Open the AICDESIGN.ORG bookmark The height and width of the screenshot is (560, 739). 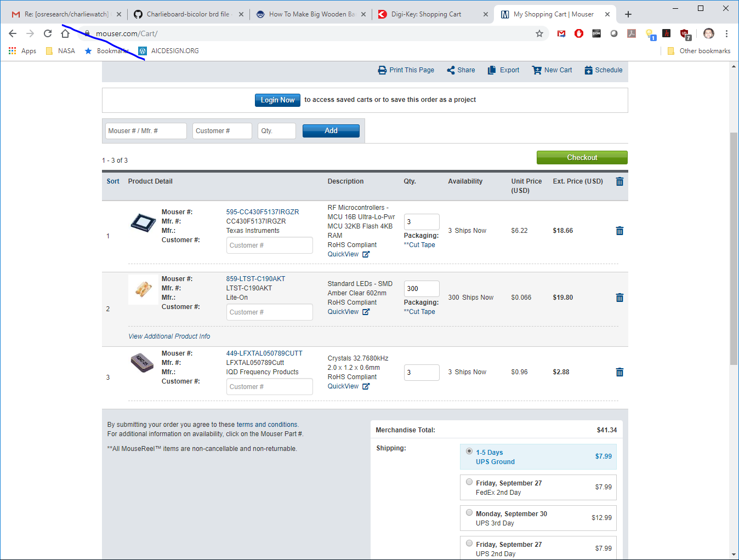169,51
